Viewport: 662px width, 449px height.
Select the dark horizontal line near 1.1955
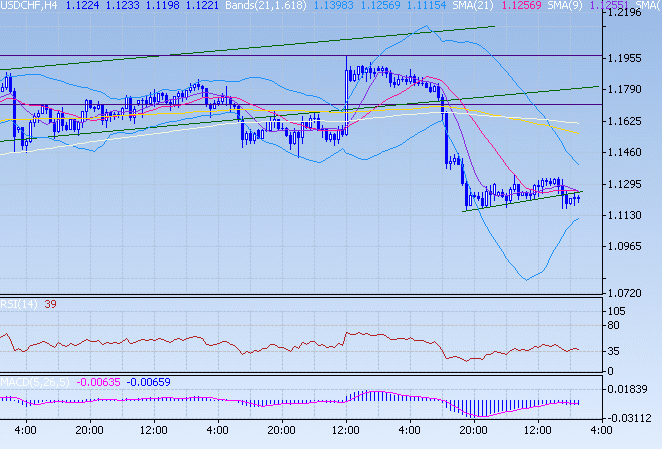pyautogui.click(x=200, y=55)
